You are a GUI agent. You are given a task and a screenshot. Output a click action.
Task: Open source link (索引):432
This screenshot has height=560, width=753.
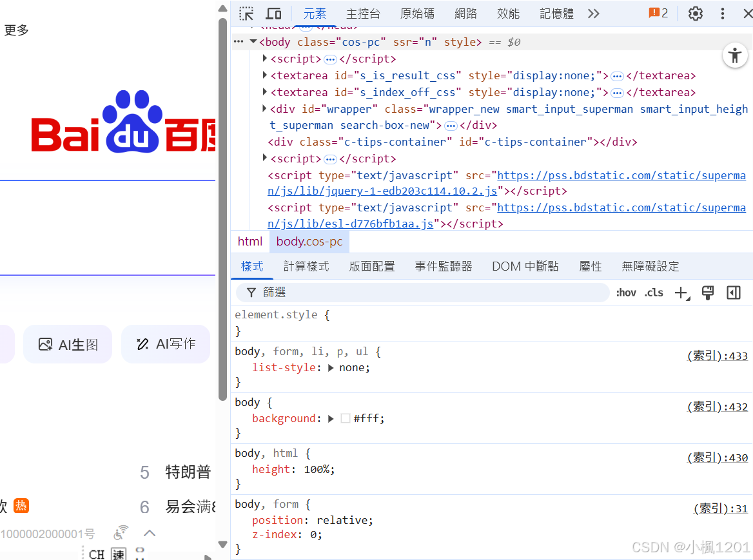pos(717,407)
